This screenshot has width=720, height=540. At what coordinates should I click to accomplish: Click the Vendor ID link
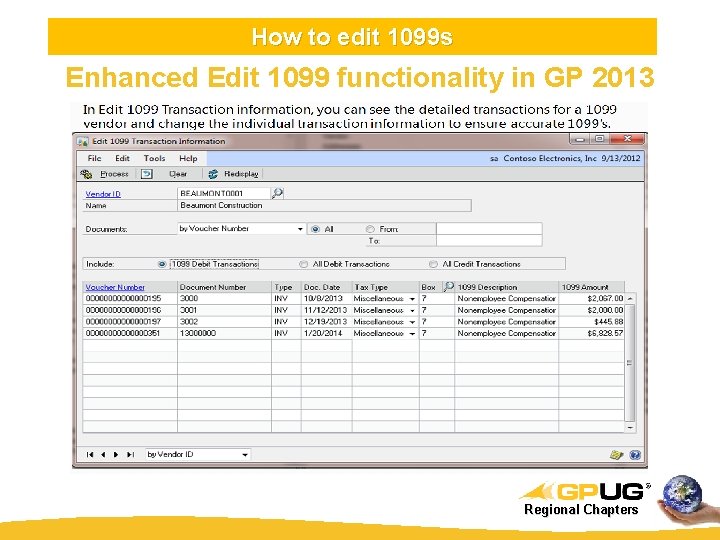coord(103,194)
